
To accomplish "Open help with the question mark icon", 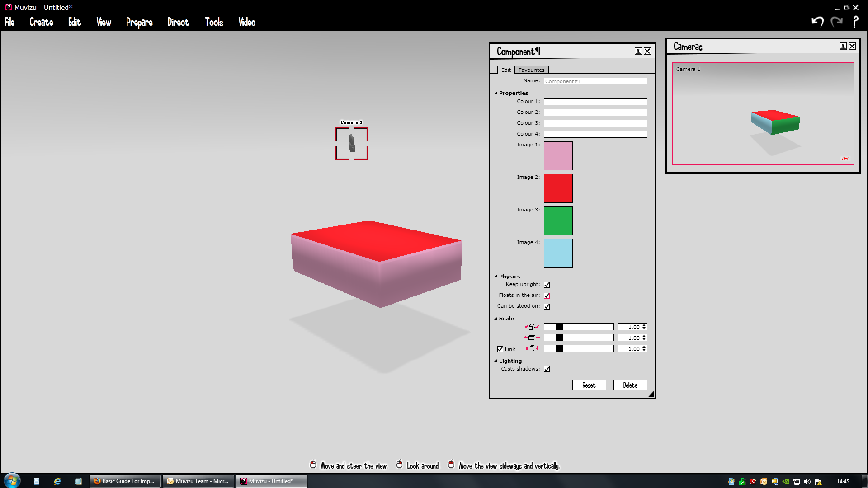I will point(855,22).
